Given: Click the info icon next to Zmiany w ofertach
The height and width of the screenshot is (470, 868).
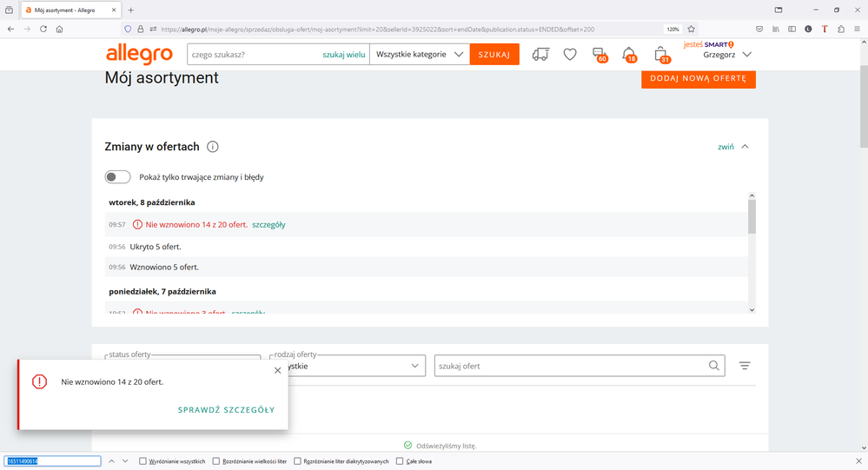Looking at the screenshot, I should 213,147.
